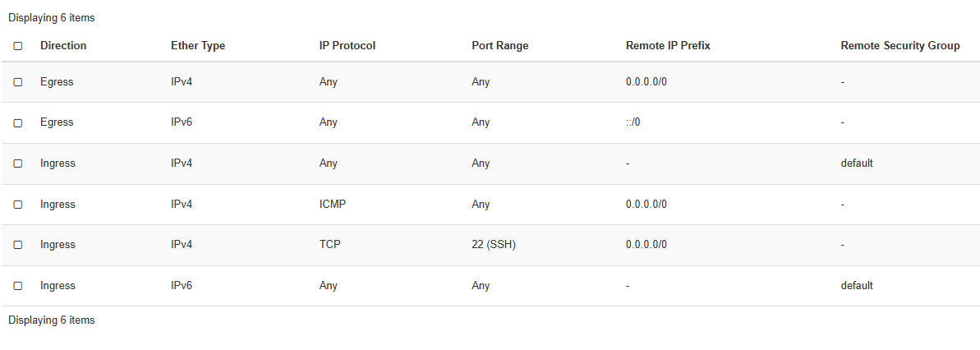Click the Remote Security Group header

pyautogui.click(x=899, y=46)
